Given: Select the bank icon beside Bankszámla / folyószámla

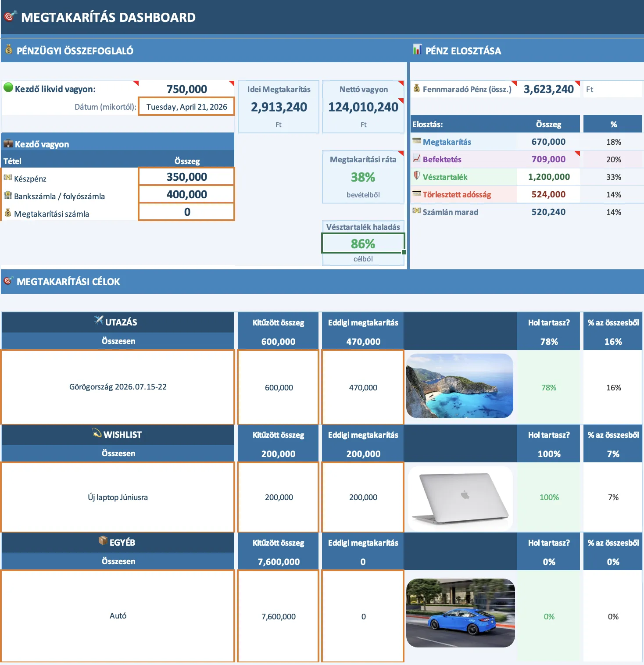Looking at the screenshot, I should pyautogui.click(x=8, y=196).
